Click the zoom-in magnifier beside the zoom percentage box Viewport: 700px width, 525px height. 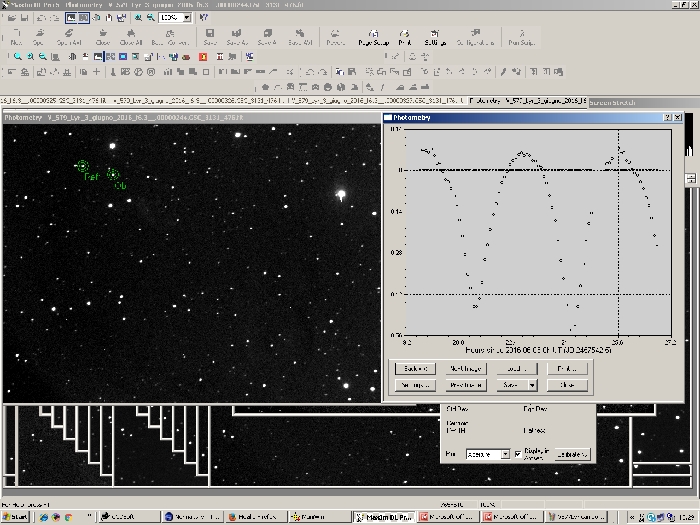138,18
